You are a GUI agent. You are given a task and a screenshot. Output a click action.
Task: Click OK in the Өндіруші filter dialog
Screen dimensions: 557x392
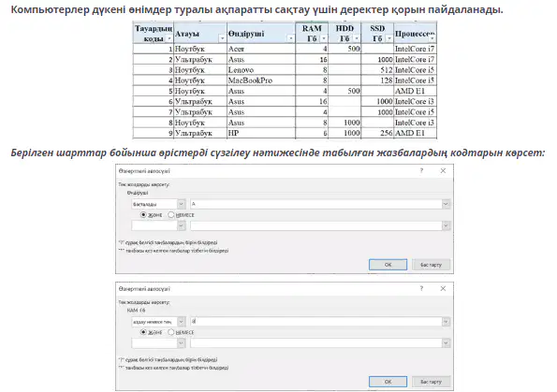388,265
